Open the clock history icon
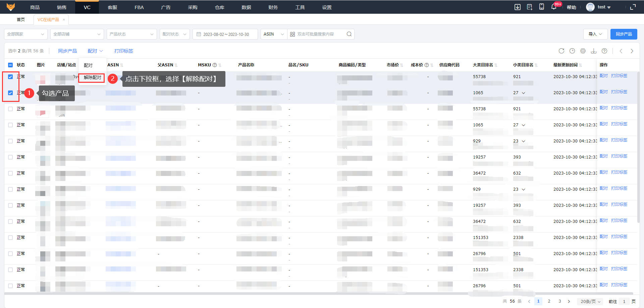Viewport: 644px width, 308px height. coord(572,51)
